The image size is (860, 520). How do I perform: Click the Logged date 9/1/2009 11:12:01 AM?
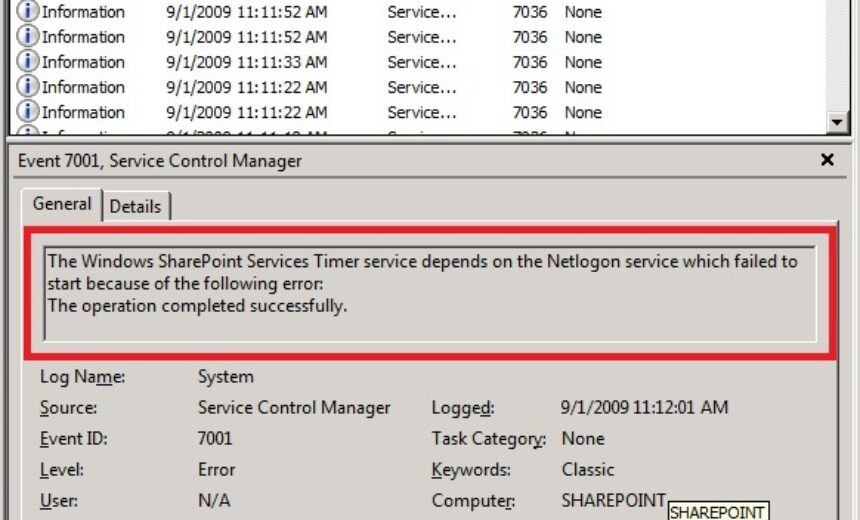click(645, 408)
